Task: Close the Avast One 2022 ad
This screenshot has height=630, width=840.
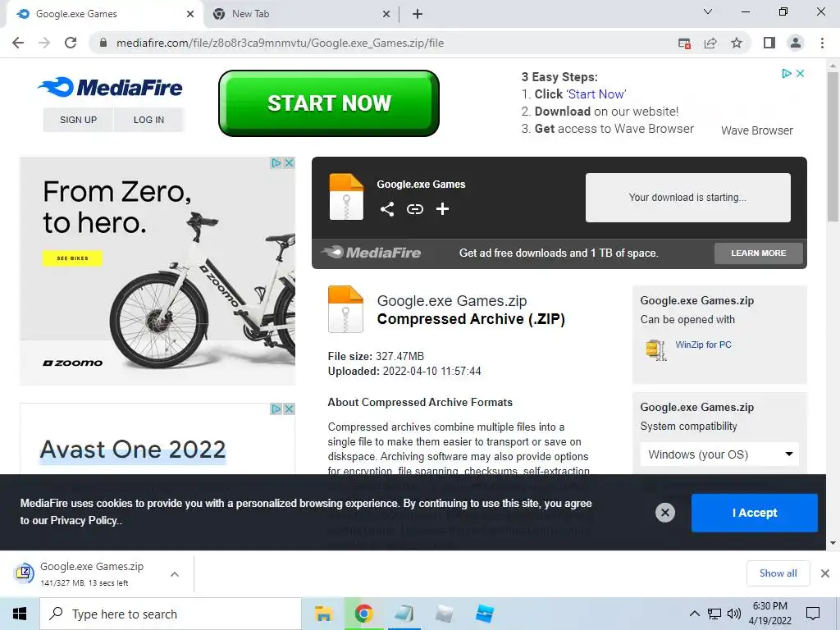Action: coord(290,409)
